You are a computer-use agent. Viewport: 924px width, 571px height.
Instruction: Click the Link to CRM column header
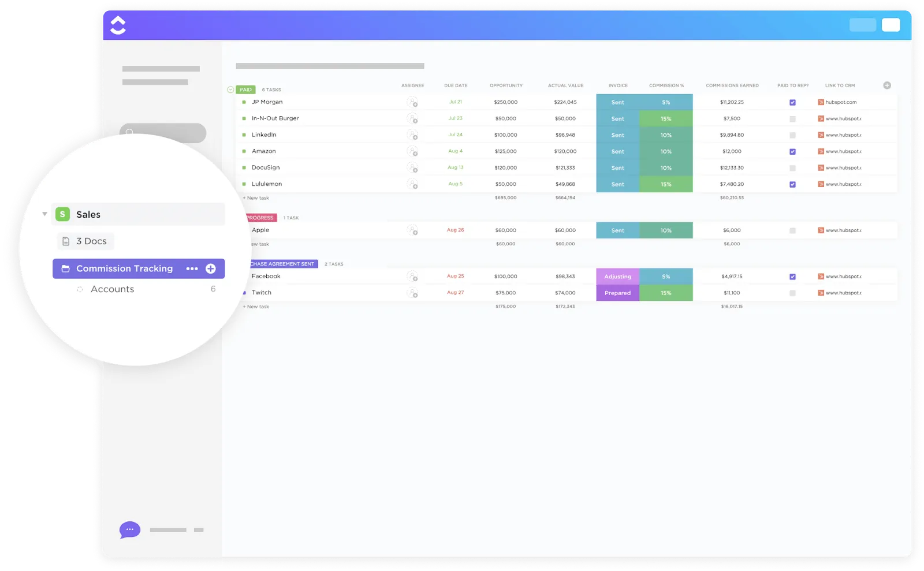[x=840, y=85]
